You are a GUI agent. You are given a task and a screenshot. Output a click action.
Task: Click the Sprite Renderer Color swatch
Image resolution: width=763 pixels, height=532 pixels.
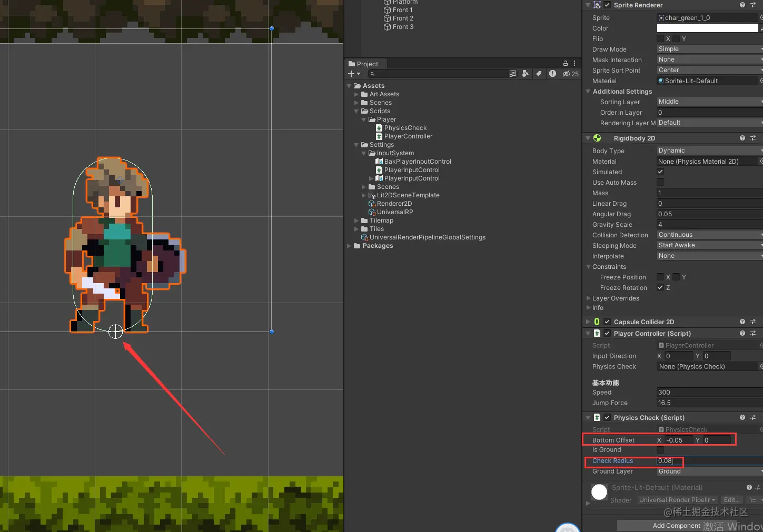coord(707,28)
